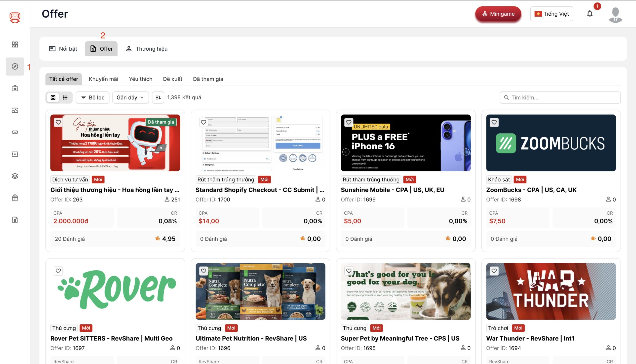636x364 pixels.
Task: Switch to list view layout
Action: (65, 98)
